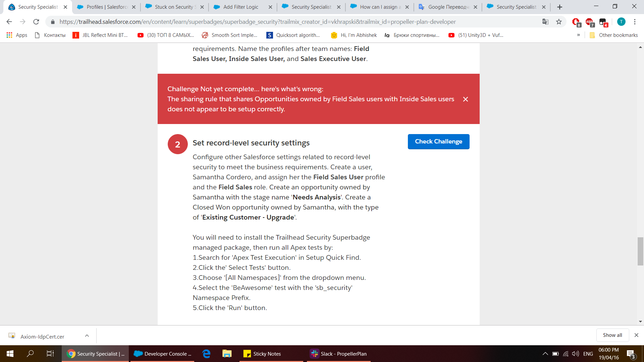Viewport: 644px width, 362px height.
Task: Dismiss the red challenge error banner
Action: [x=465, y=99]
